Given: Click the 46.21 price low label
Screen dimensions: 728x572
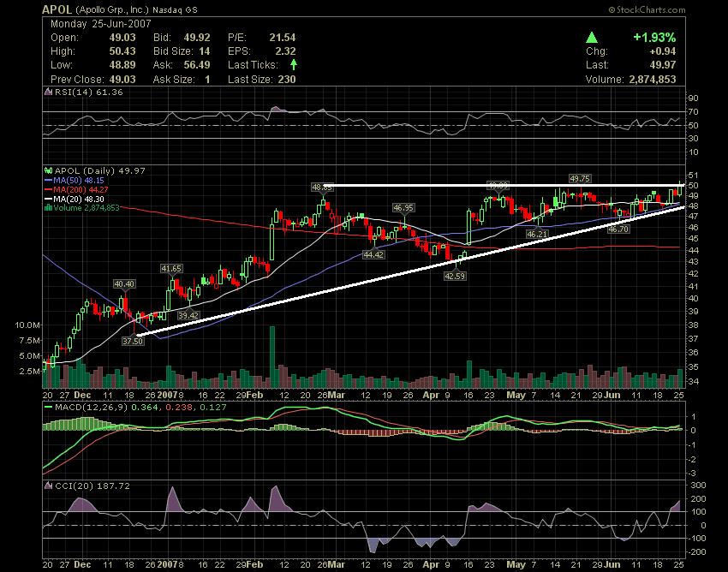Looking at the screenshot, I should tap(537, 235).
